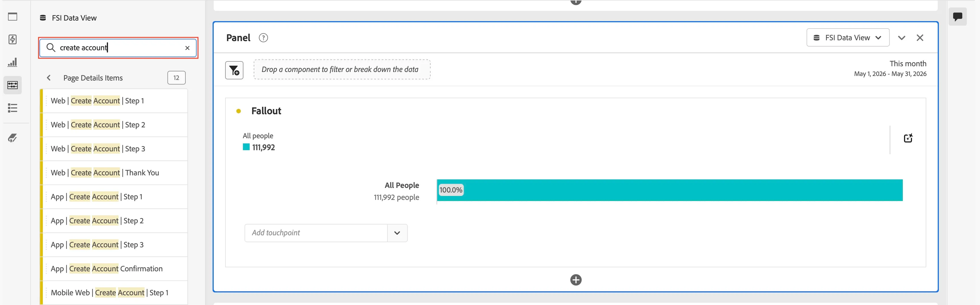Select Web | Create Account | Step 2
Viewport: 980px width, 305px height.
tap(114, 125)
